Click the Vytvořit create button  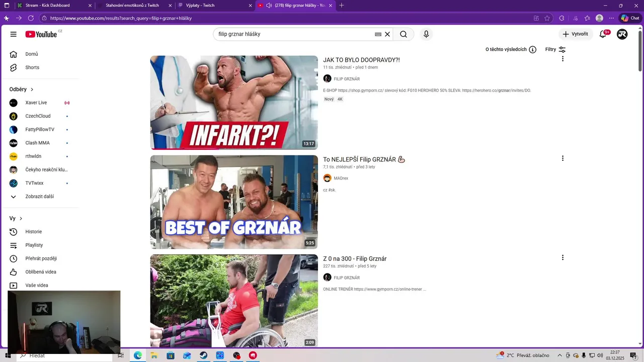[x=576, y=34]
